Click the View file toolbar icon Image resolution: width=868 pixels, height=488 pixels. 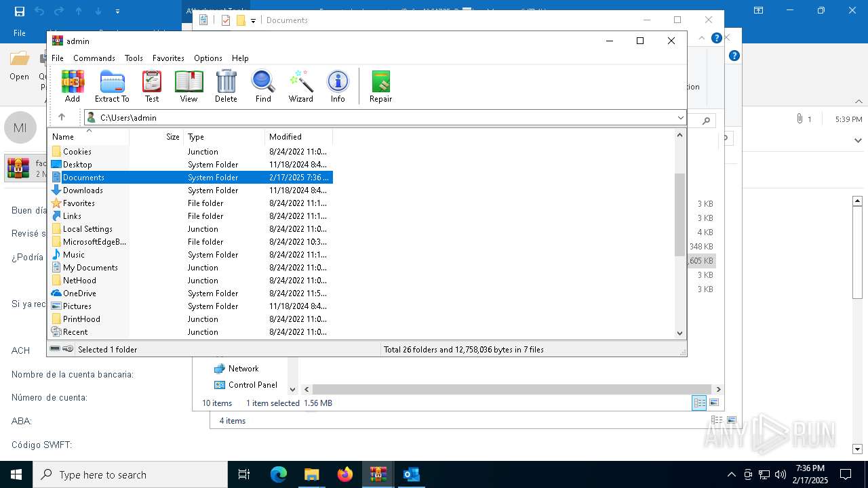click(189, 86)
